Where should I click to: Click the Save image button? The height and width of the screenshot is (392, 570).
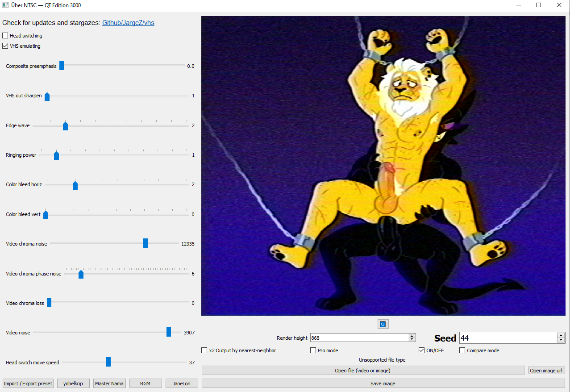[x=383, y=384]
